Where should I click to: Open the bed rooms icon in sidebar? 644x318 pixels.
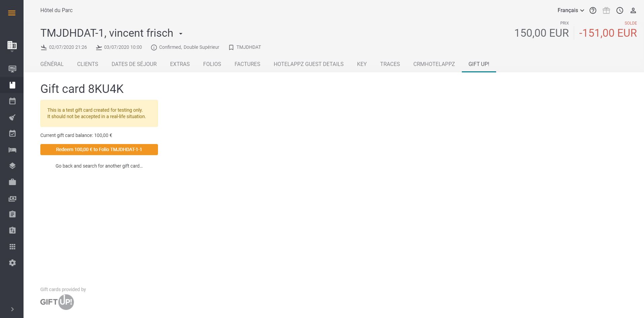(x=12, y=150)
